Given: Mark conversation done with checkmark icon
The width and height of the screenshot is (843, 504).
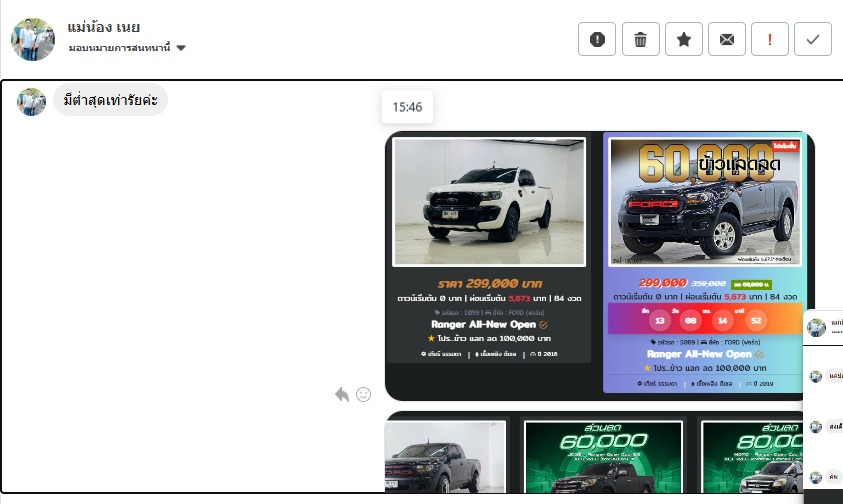Looking at the screenshot, I should click(x=812, y=39).
